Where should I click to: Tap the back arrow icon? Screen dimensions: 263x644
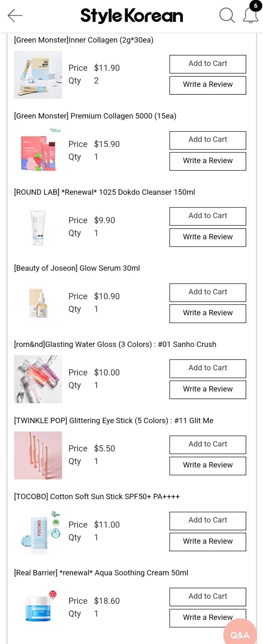click(x=15, y=15)
